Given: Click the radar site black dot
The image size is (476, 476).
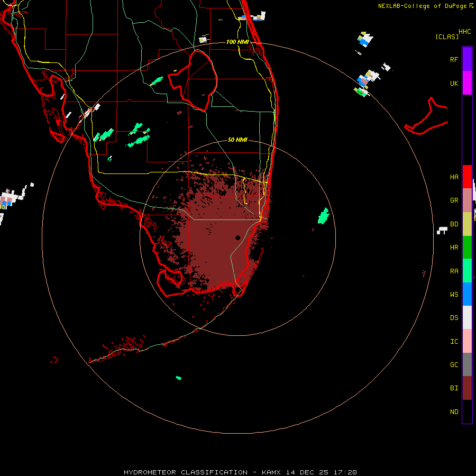Looking at the screenshot, I should tap(237, 237).
